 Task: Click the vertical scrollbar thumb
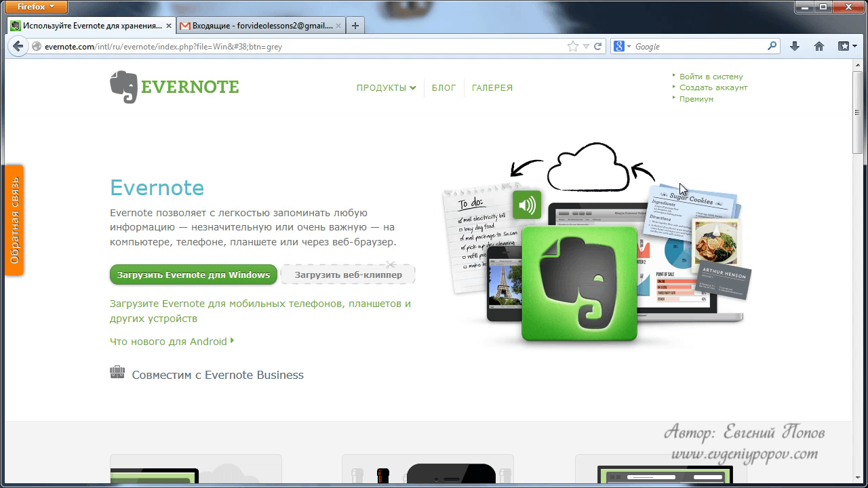857,111
